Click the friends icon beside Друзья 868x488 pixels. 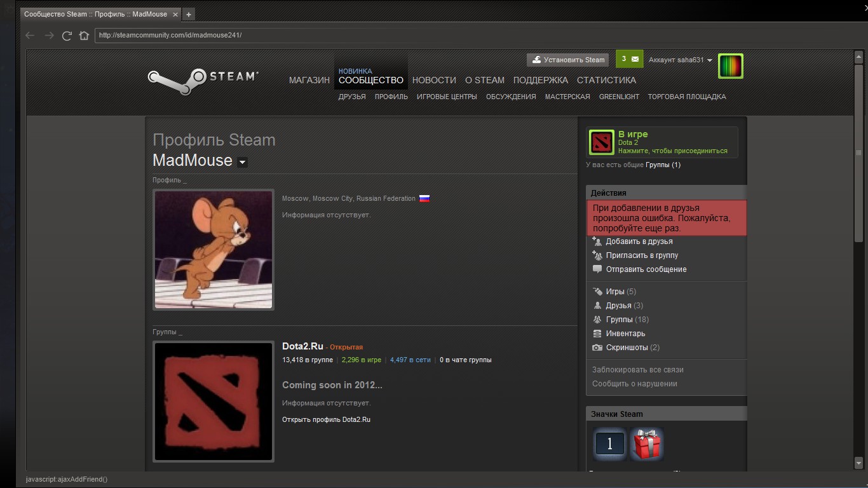click(597, 306)
